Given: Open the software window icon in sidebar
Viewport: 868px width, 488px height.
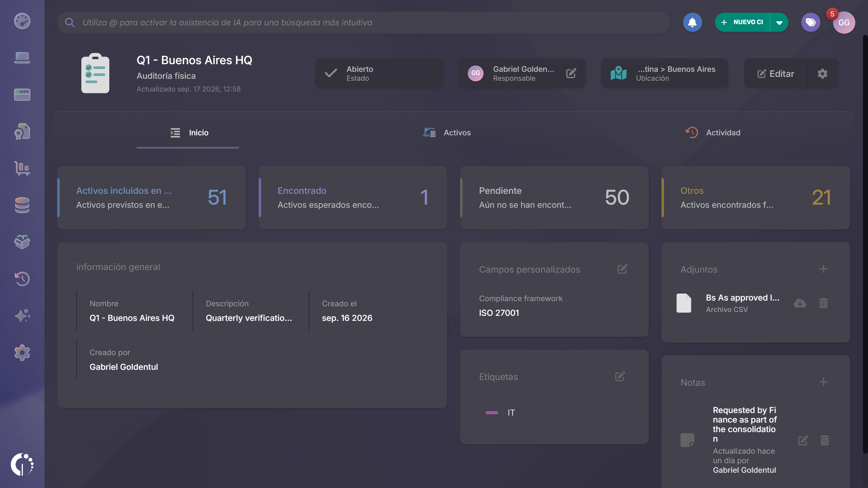Looking at the screenshot, I should [x=22, y=95].
